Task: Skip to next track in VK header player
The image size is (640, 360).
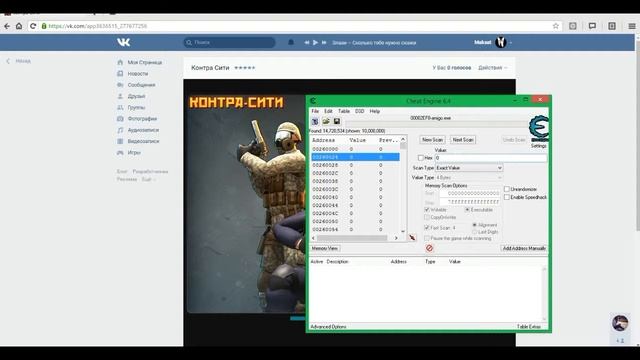Action: point(324,42)
